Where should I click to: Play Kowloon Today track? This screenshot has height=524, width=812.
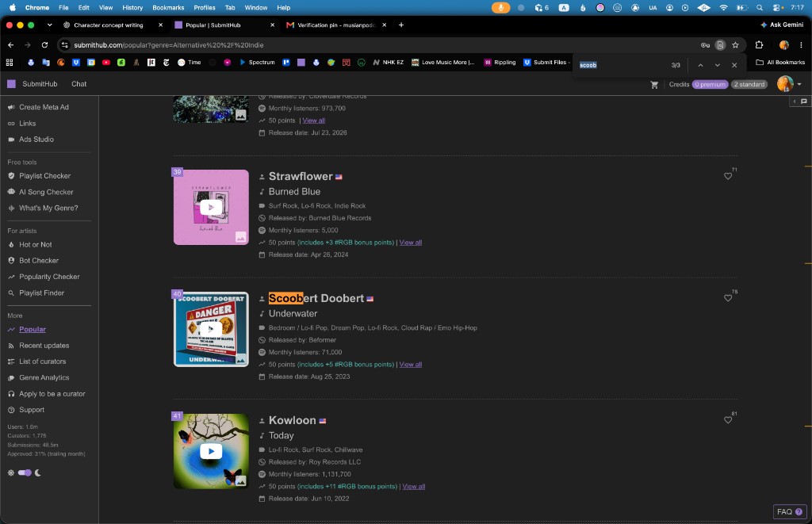[211, 451]
